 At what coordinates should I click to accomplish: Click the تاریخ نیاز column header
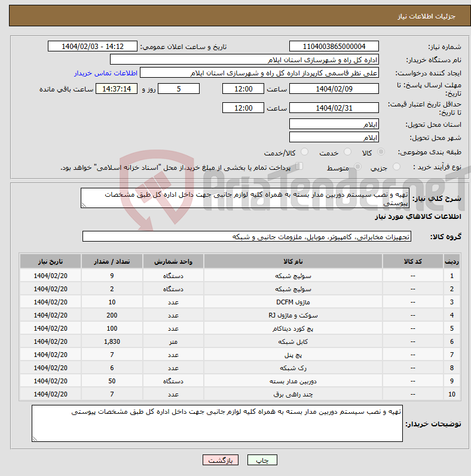pyautogui.click(x=50, y=261)
